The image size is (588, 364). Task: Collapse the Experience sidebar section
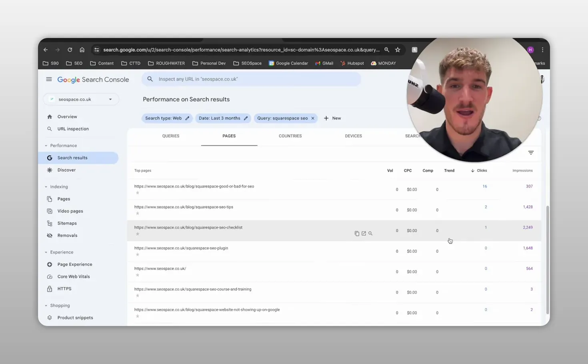[46, 252]
